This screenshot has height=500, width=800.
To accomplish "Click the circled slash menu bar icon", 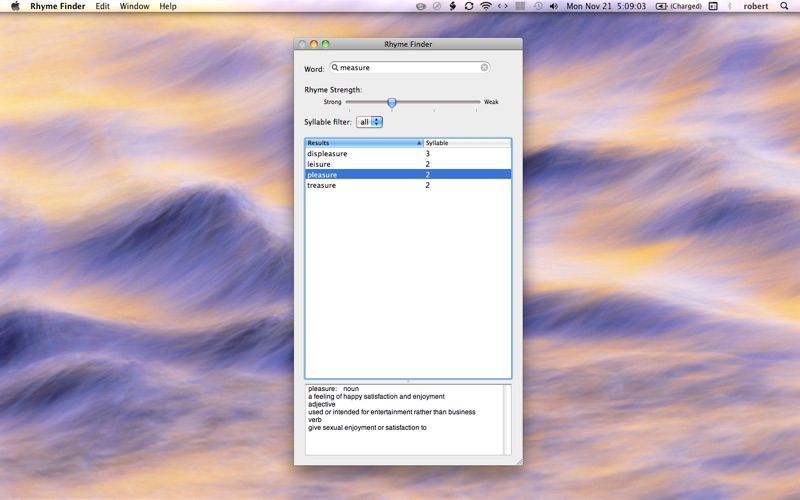I will point(437,6).
